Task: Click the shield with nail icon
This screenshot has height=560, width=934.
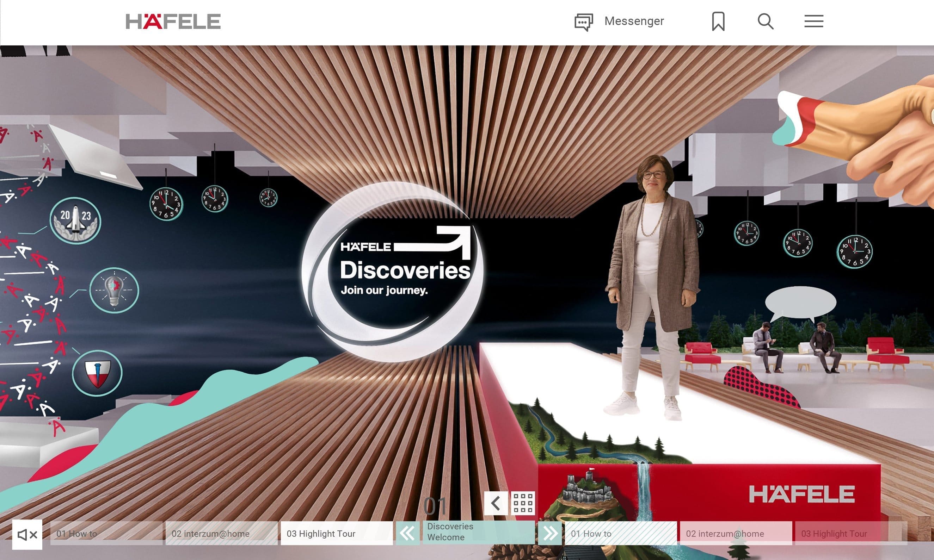Action: pyautogui.click(x=97, y=373)
